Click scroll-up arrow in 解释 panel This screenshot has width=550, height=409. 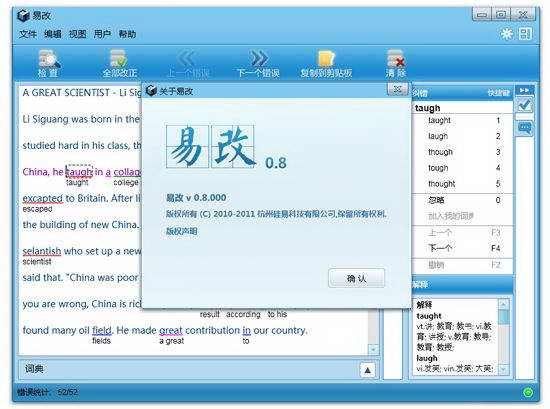[503, 304]
